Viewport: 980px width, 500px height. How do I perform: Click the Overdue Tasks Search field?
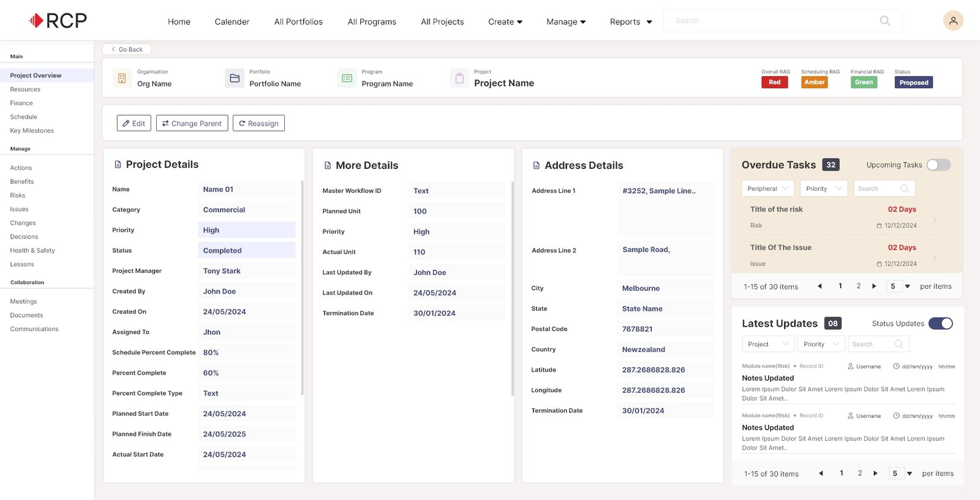coord(884,188)
